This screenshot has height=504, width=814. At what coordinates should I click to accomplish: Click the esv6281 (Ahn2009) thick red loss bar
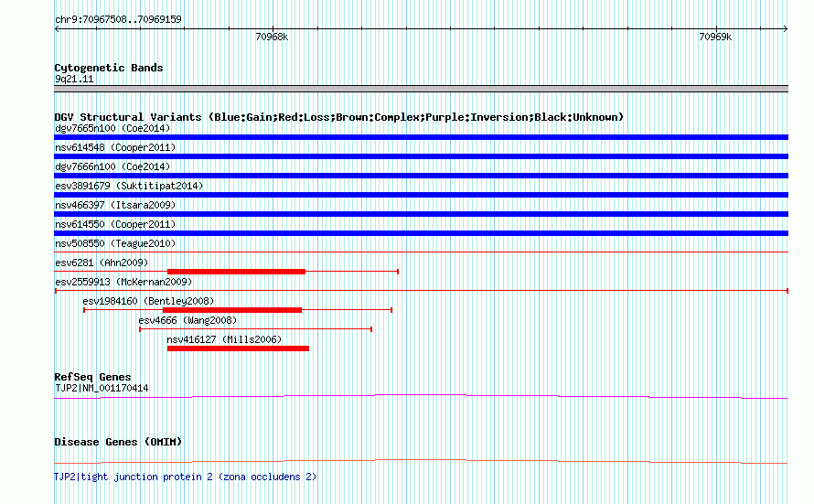(236, 272)
